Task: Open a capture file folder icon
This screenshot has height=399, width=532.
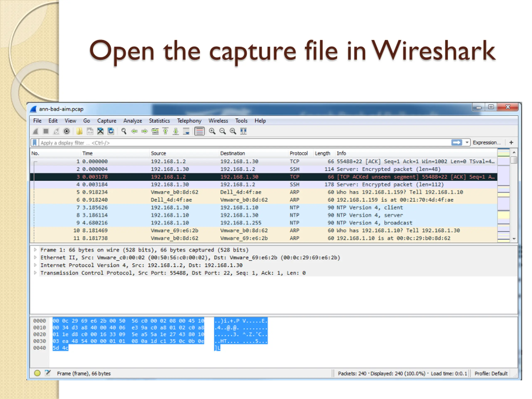Action: click(x=79, y=131)
